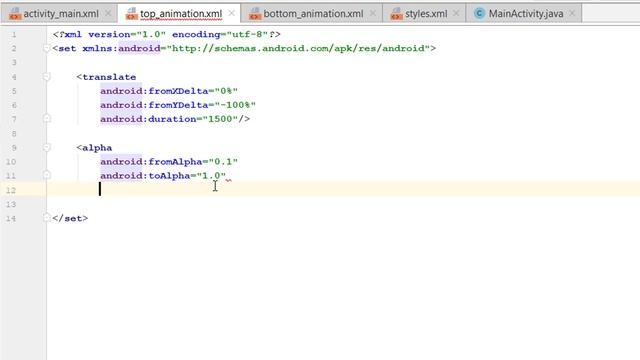This screenshot has width=640, height=360.
Task: Click the closing set fold marker on line 14
Action: (x=47, y=218)
